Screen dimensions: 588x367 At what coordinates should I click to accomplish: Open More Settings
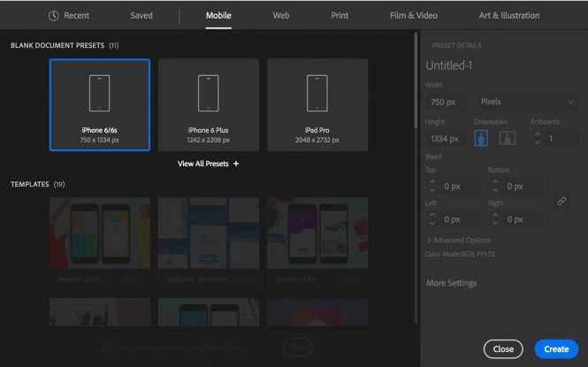[x=452, y=283]
